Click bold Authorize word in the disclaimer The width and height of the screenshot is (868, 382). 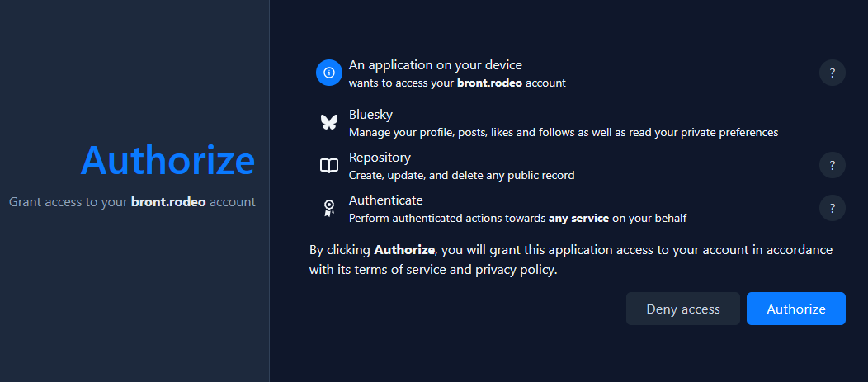pos(403,249)
